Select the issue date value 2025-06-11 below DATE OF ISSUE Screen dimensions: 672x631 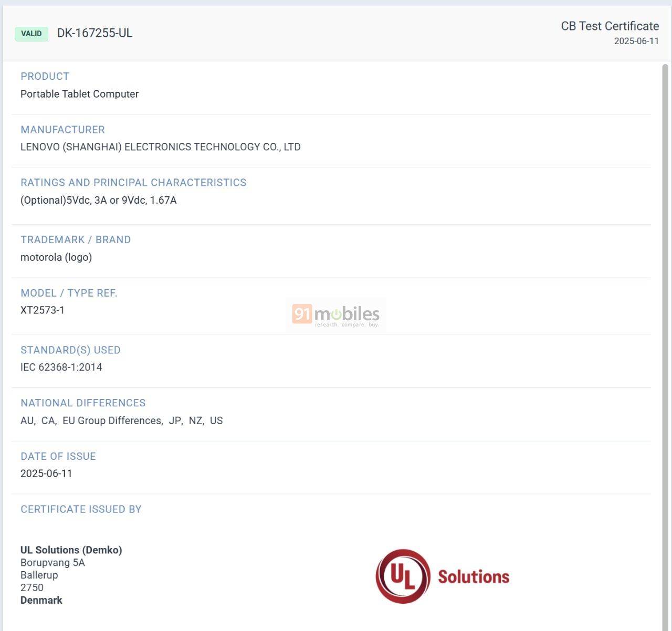(x=46, y=474)
